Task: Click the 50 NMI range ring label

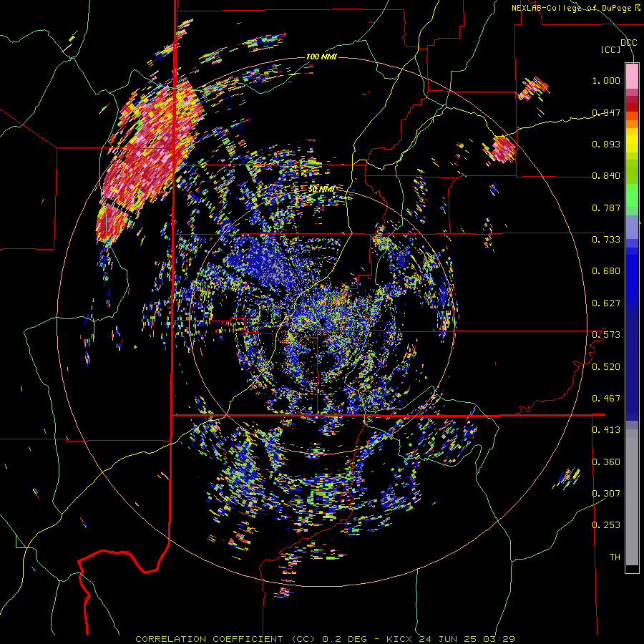Action: coord(321,190)
